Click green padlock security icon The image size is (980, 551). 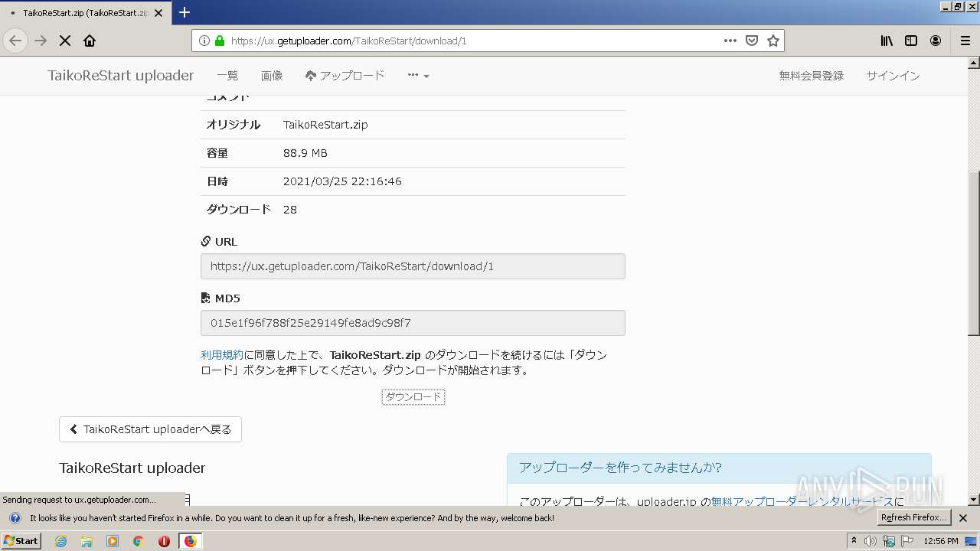pos(220,41)
